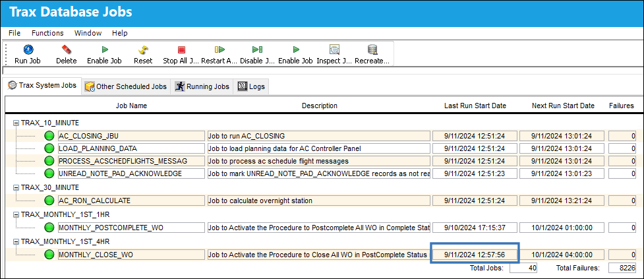Click green status light for AC_CLOSING_JBU
This screenshot has width=644, height=279.
49,136
